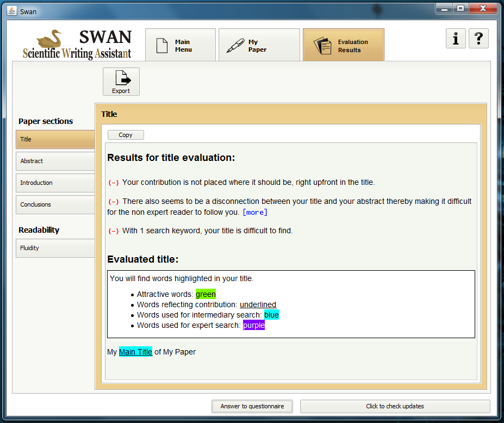Open the Main Menu tab
The image size is (504, 423).
[x=181, y=45]
